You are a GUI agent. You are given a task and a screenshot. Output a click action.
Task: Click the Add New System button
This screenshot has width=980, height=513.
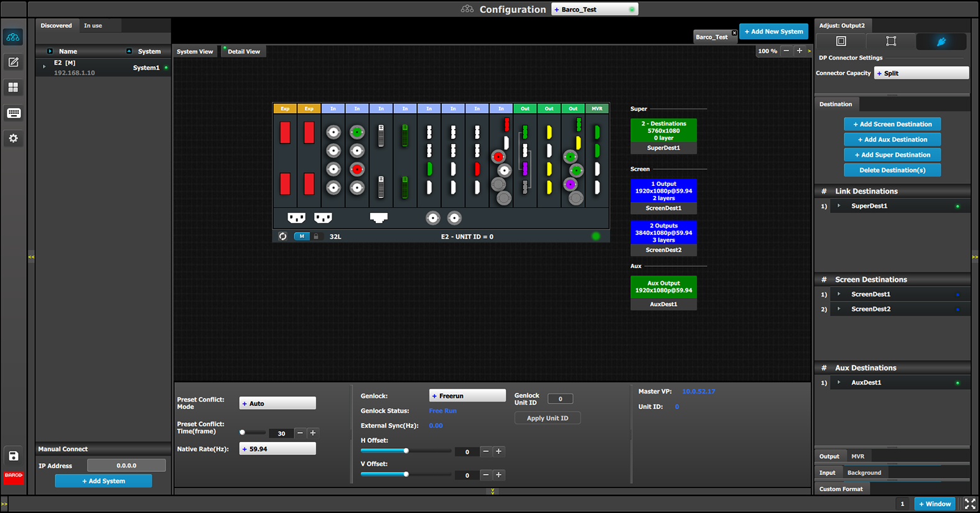pos(773,32)
